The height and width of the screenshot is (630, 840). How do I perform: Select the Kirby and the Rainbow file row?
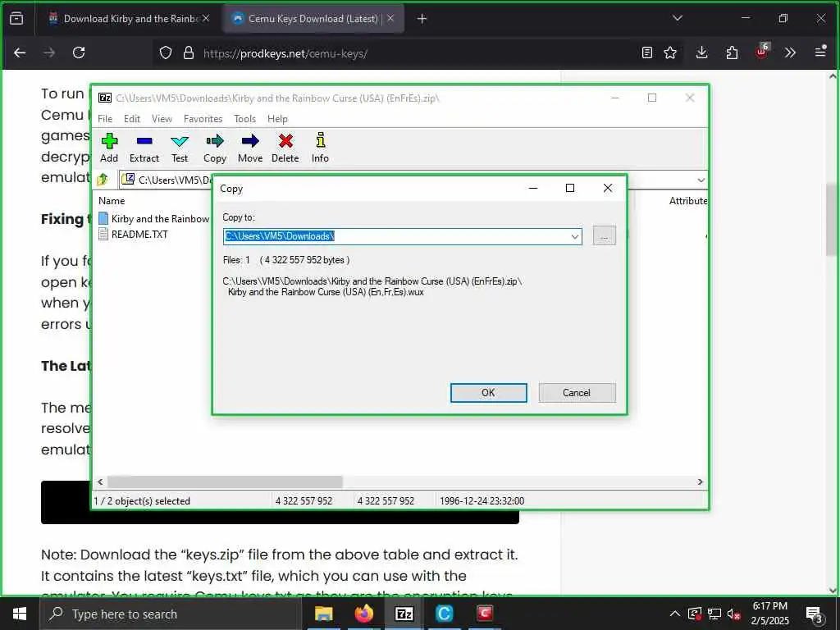(x=154, y=218)
